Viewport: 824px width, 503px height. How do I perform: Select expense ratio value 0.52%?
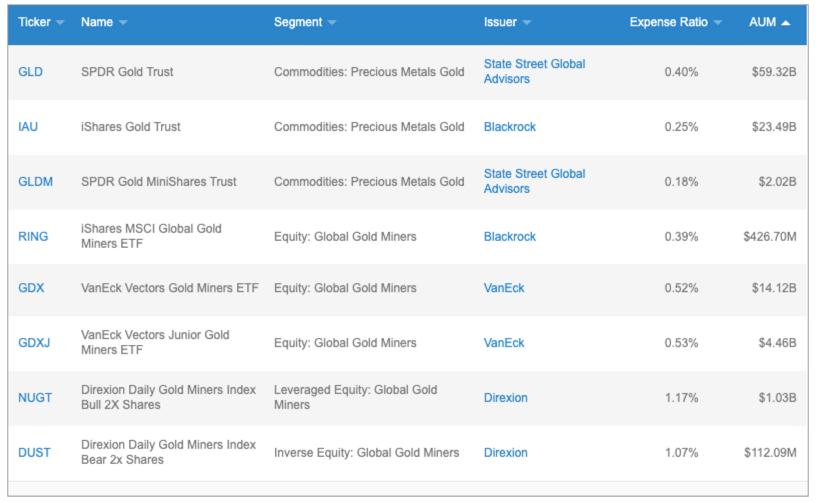point(682,288)
